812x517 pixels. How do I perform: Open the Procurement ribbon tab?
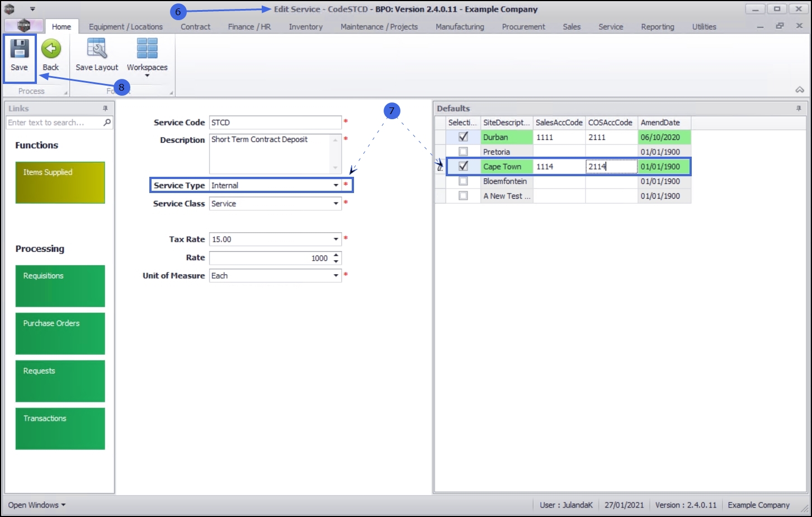pos(523,27)
